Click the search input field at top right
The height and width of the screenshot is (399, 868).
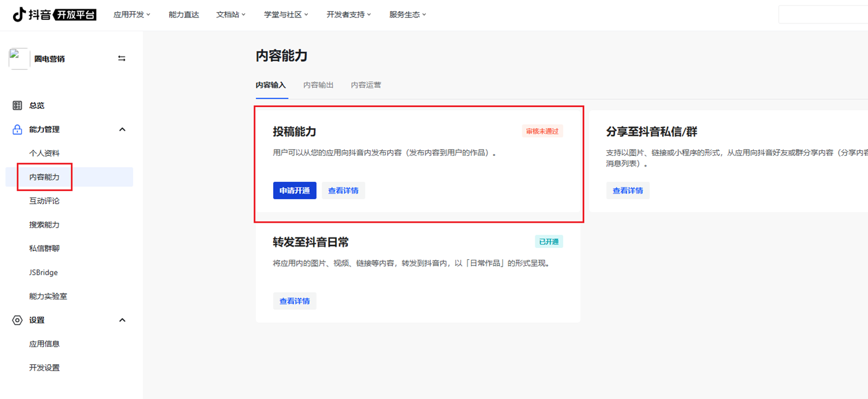822,14
